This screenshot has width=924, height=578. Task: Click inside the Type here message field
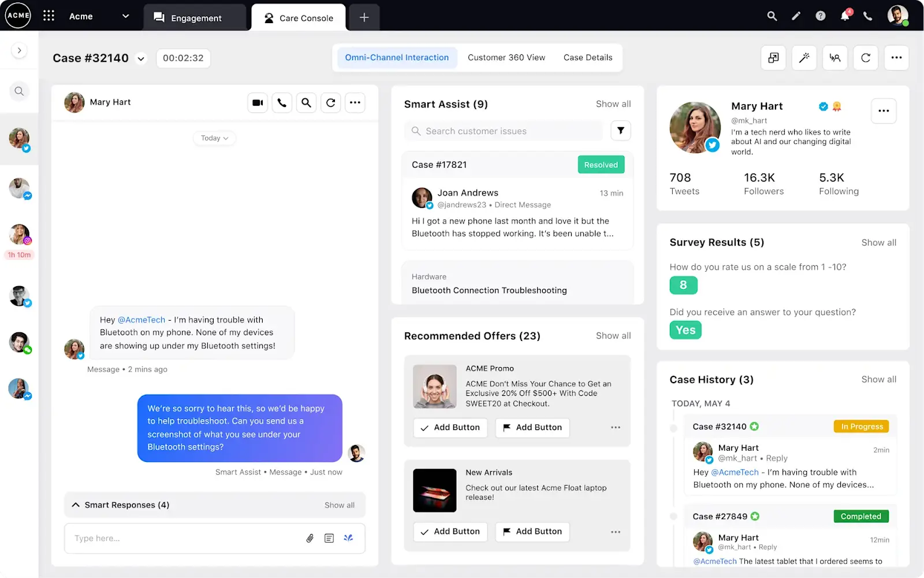pos(173,538)
